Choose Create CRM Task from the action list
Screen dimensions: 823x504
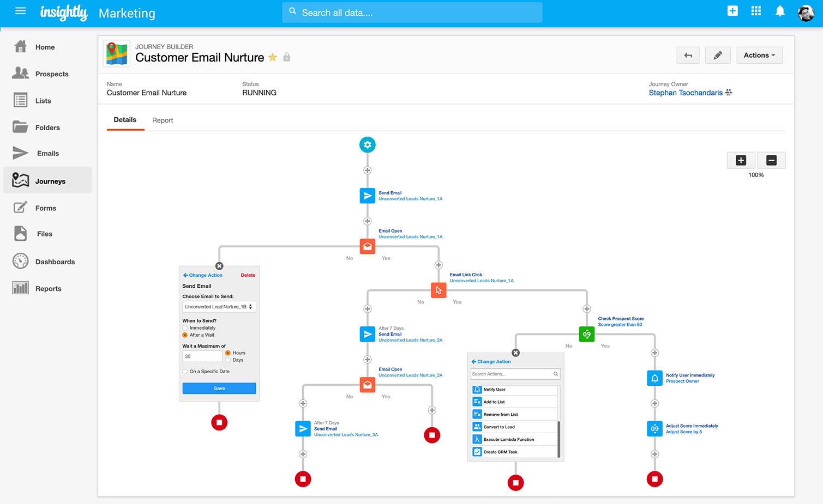tap(514, 452)
